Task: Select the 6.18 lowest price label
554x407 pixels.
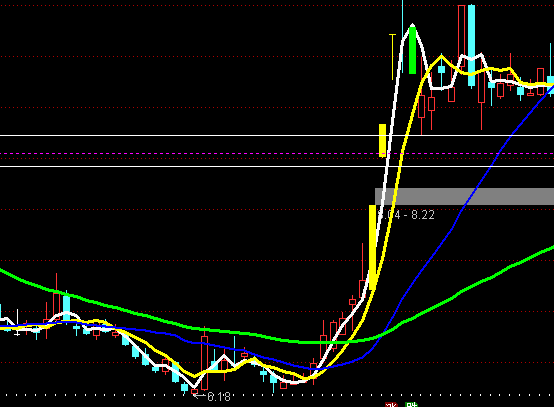Action: (219, 397)
